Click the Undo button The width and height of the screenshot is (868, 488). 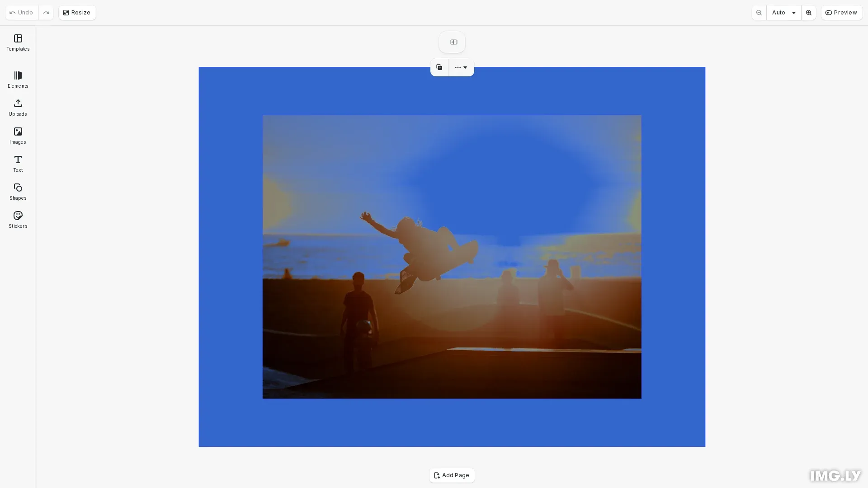tap(22, 13)
